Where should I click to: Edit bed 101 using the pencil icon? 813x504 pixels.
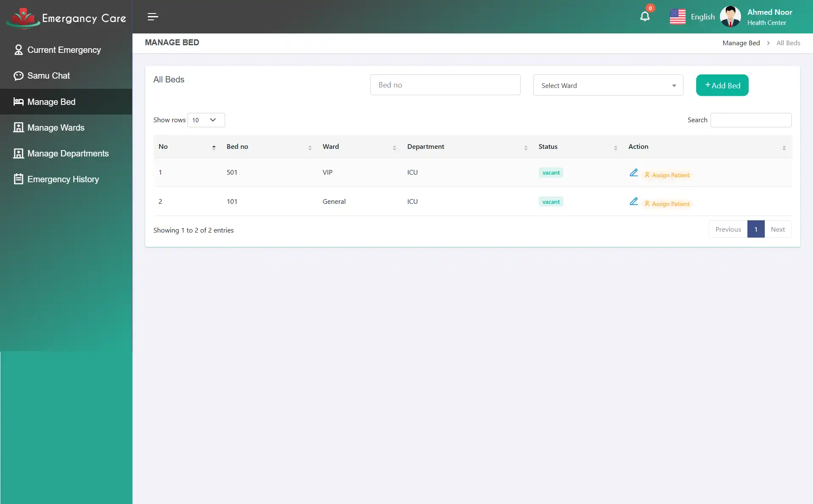pyautogui.click(x=634, y=202)
